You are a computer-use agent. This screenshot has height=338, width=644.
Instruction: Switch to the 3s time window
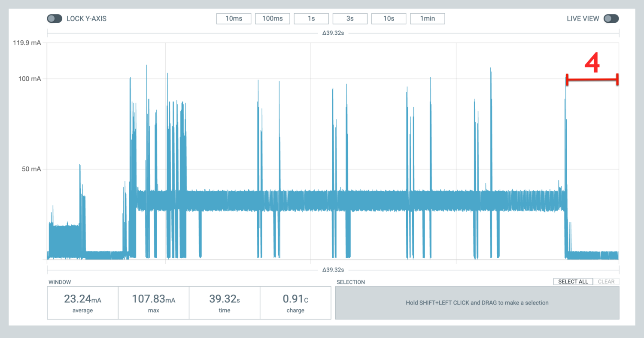[350, 18]
